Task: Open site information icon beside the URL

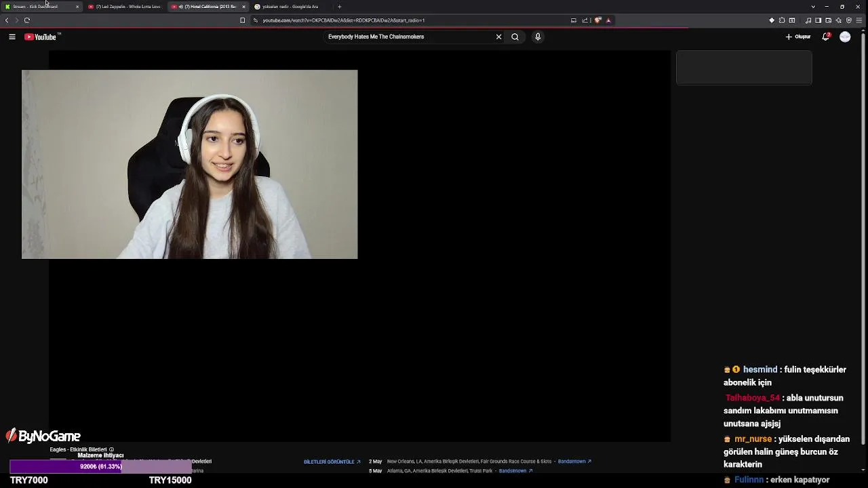Action: pyautogui.click(x=256, y=20)
